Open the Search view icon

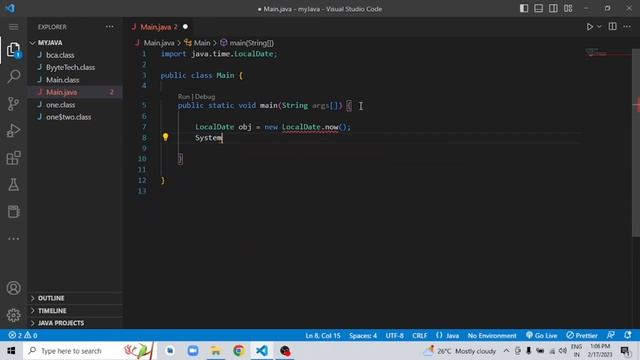13,76
